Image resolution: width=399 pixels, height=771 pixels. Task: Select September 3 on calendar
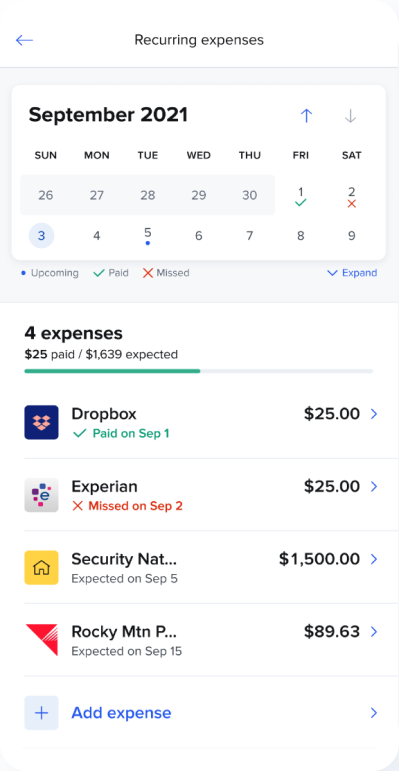click(x=41, y=236)
